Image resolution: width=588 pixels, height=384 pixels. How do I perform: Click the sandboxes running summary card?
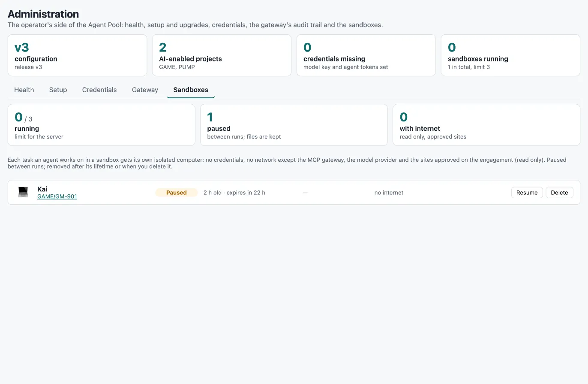(x=510, y=55)
